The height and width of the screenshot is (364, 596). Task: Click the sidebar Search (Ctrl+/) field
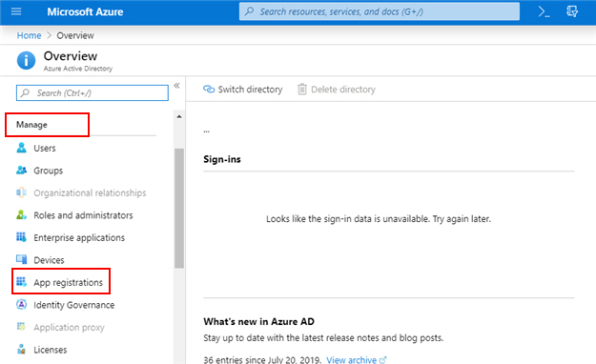point(92,92)
